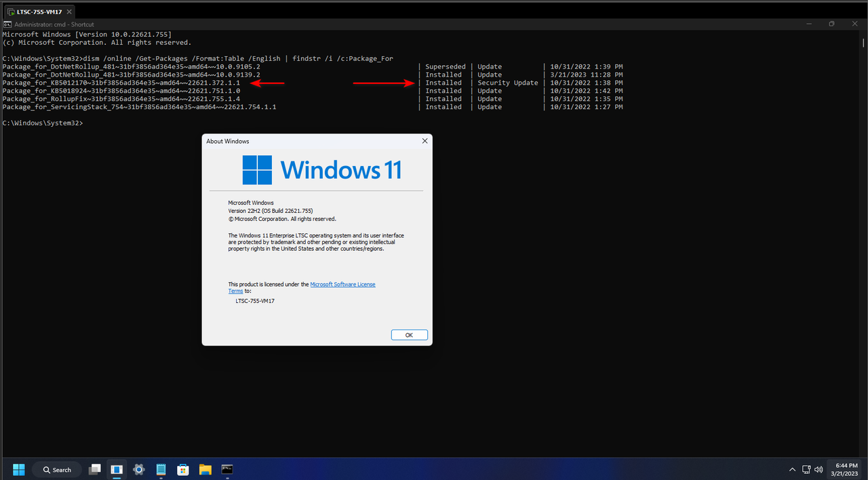868x480 pixels.
Task: Click 'Windows 11 Enterprise LTSC' paragraph text
Action: coord(316,242)
